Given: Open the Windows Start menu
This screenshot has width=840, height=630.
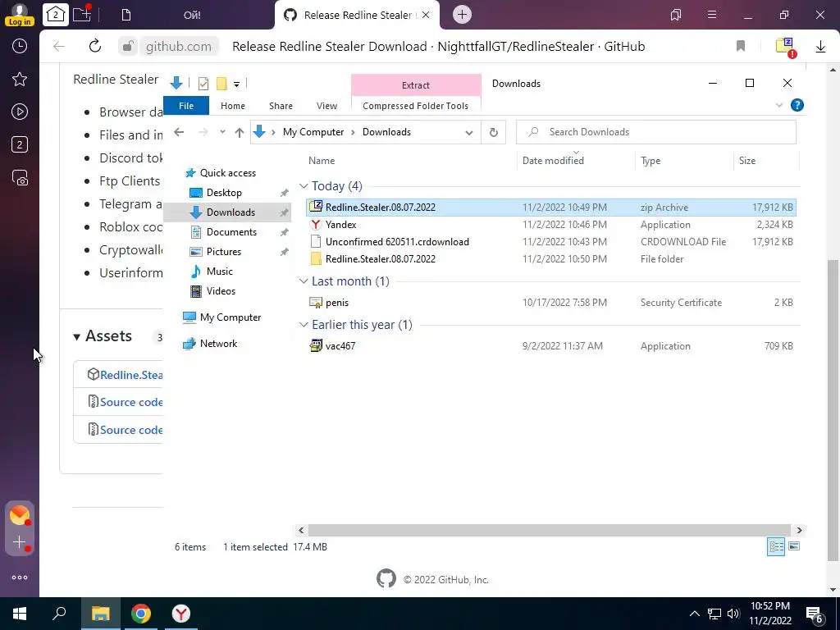Looking at the screenshot, I should click(20, 614).
